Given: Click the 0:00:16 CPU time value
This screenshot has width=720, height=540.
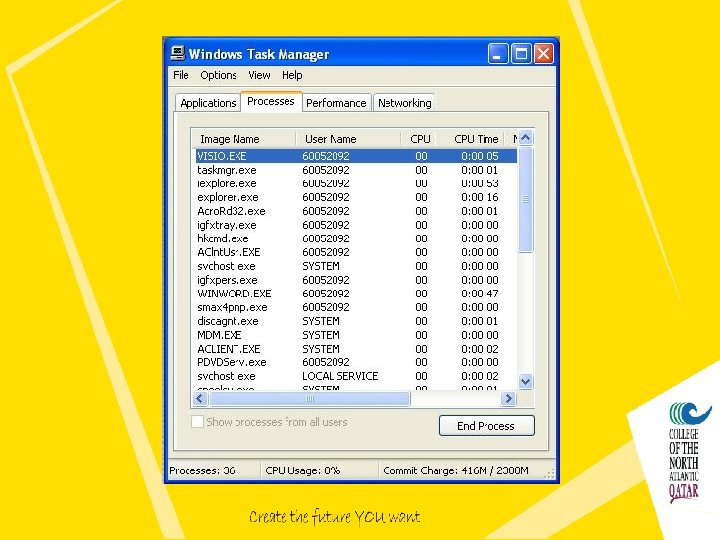Looking at the screenshot, I should tap(479, 197).
